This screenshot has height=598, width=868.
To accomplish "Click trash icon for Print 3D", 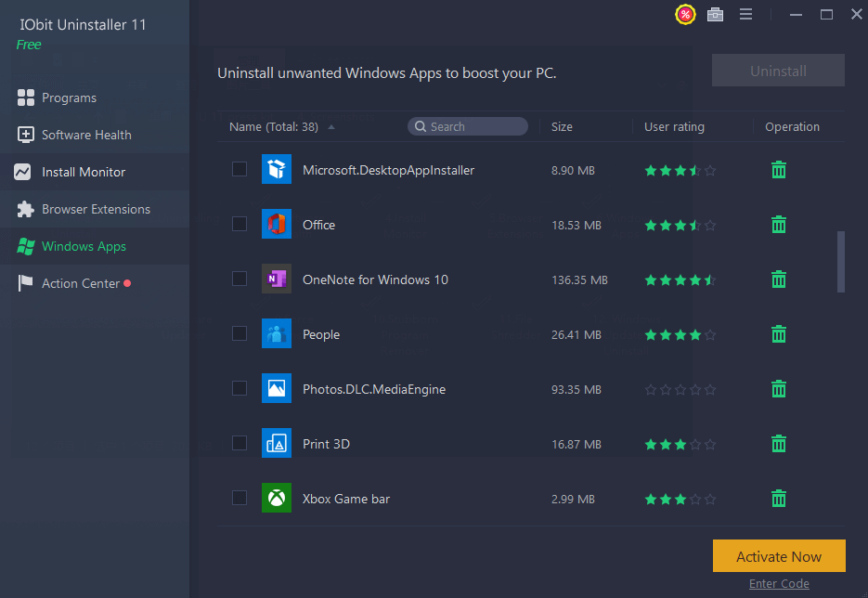I will coord(778,444).
